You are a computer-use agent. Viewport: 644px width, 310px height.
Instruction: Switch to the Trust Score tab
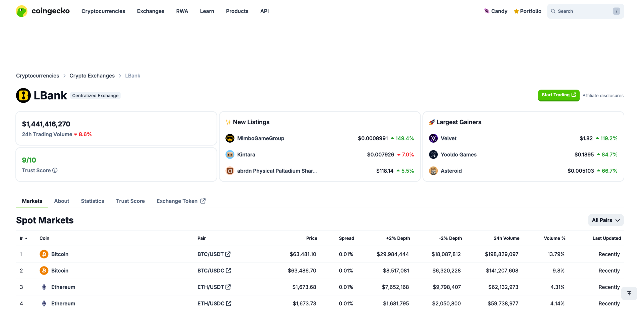pyautogui.click(x=130, y=201)
